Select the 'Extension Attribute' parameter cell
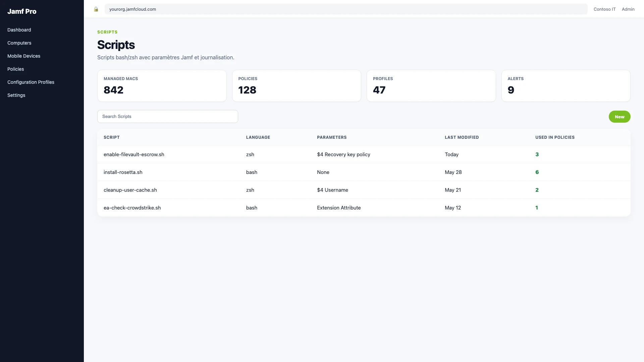 click(x=339, y=208)
